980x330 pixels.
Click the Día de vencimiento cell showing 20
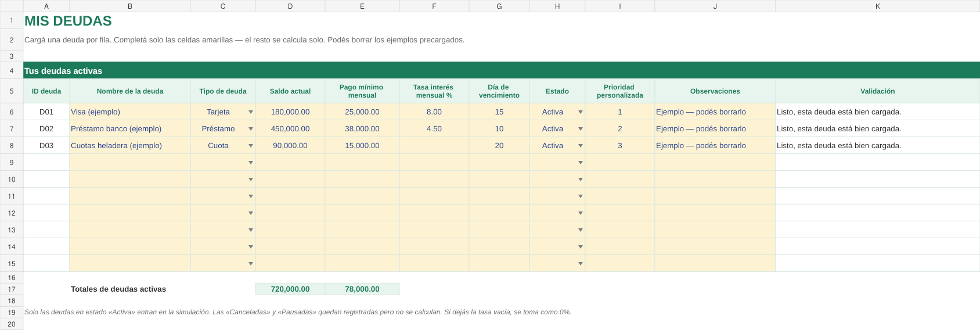(499, 146)
